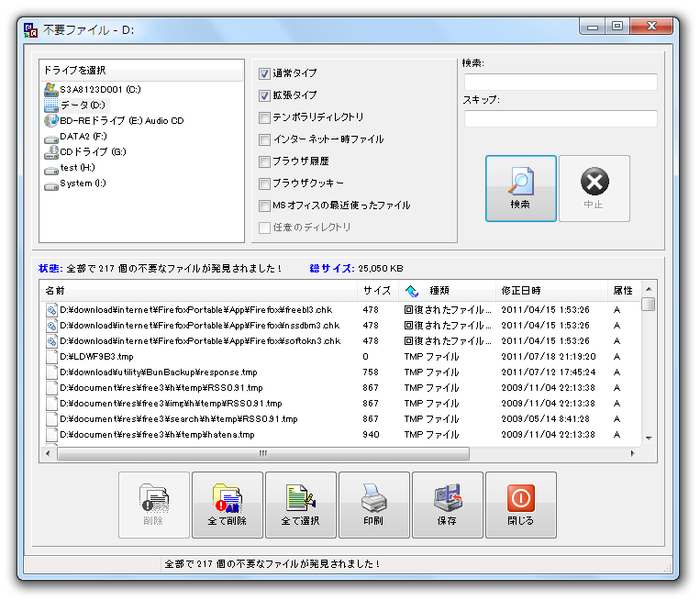The width and height of the screenshot is (700, 600).
Task: Click the file icon of softokn3.chk
Action: tap(51, 341)
